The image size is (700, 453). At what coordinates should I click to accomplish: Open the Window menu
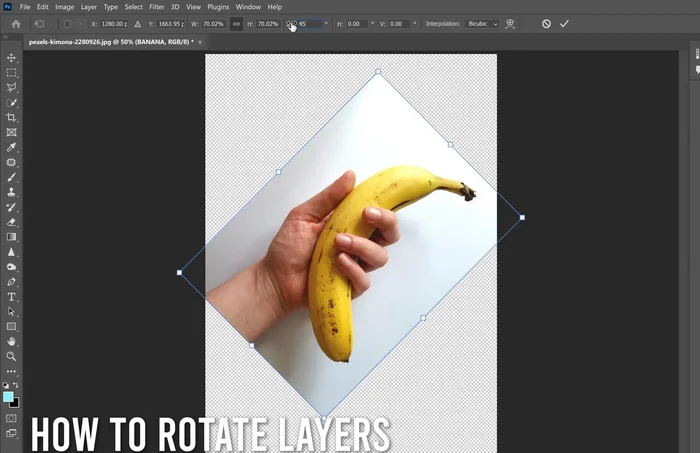[248, 7]
